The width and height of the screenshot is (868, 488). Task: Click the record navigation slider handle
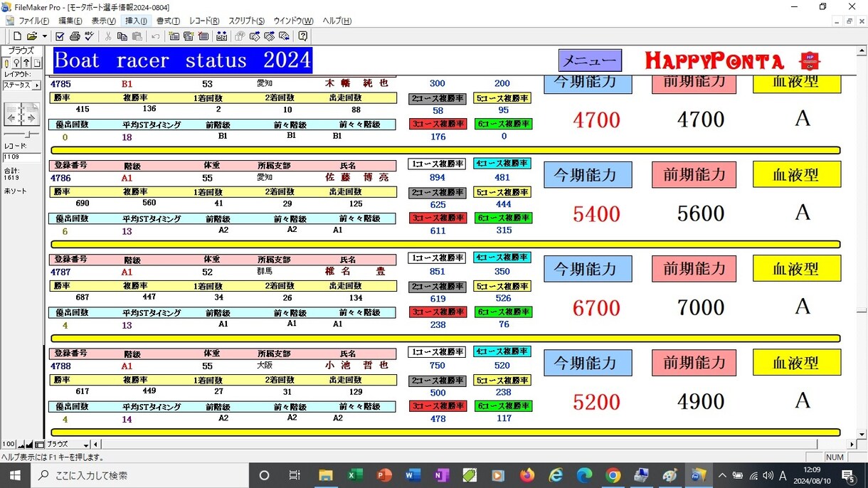[x=27, y=134]
